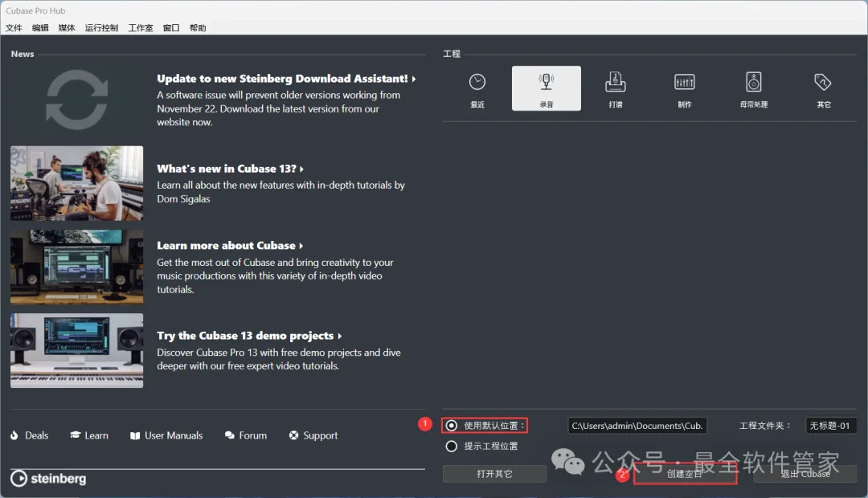The image size is (868, 498).
Task: Click the Learn graduation cap icon
Action: point(76,435)
